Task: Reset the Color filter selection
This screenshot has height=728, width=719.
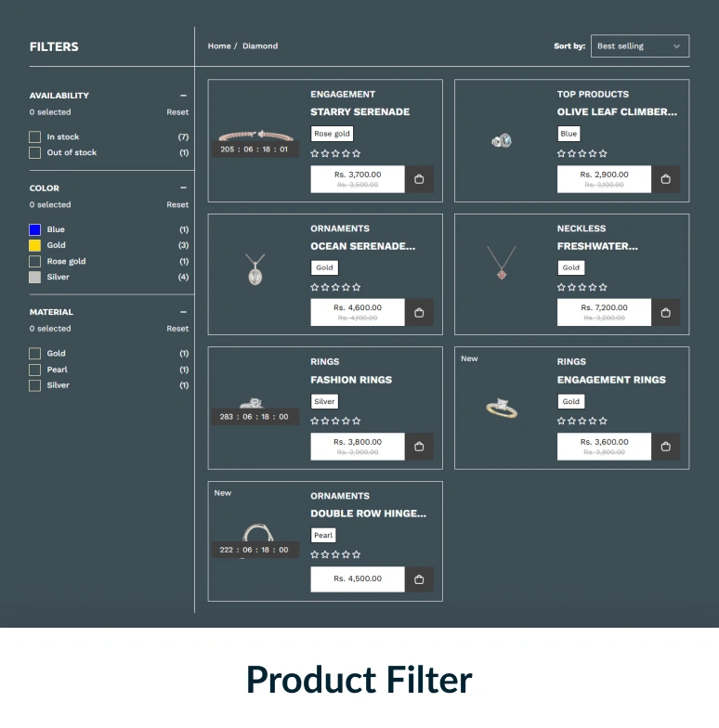Action: 177,205
